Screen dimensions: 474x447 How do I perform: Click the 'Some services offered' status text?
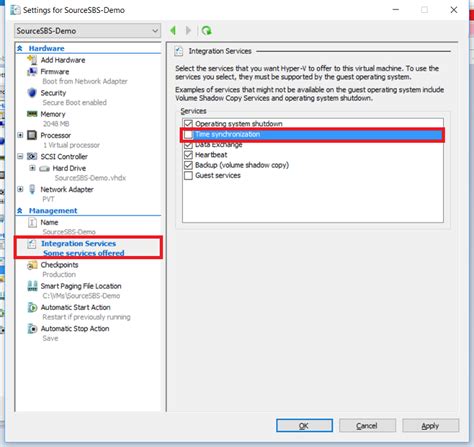[84, 253]
